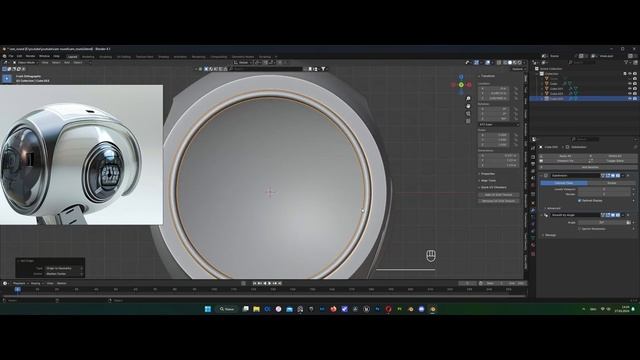Click Add UV Grid Texture button

click(499, 195)
